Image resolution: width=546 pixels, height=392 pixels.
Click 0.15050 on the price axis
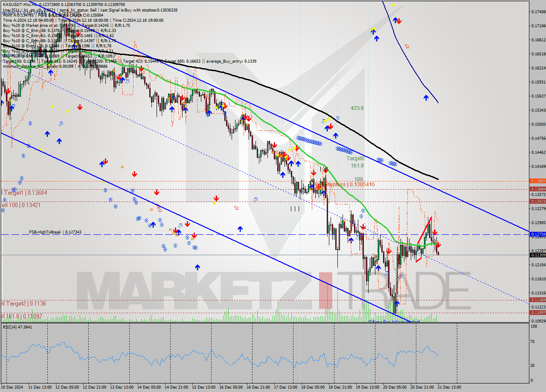click(538, 124)
